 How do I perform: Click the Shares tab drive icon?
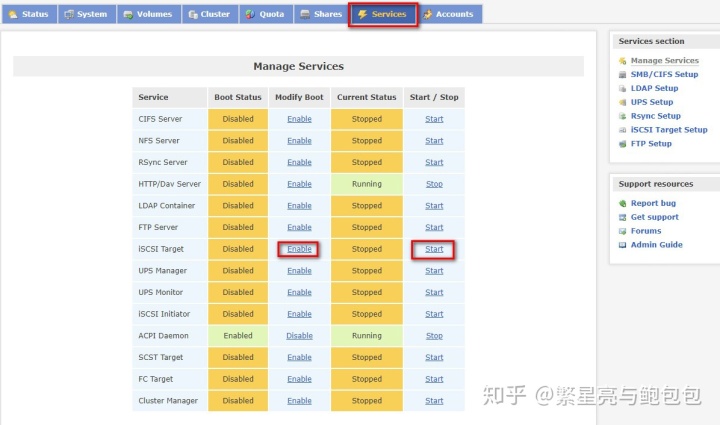point(305,14)
